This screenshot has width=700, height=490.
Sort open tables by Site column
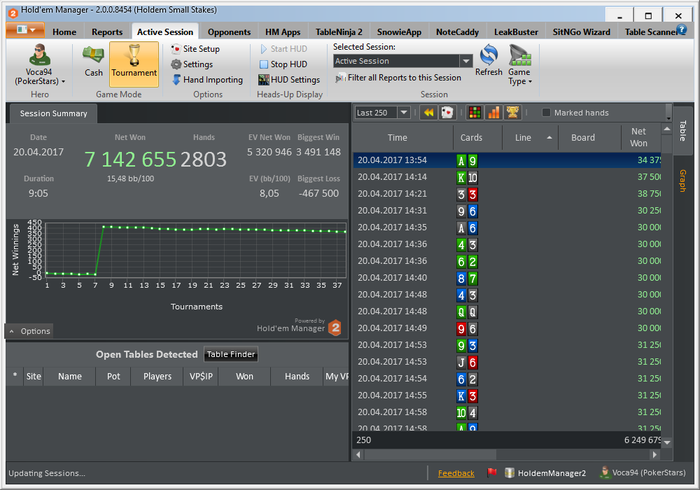[33, 376]
